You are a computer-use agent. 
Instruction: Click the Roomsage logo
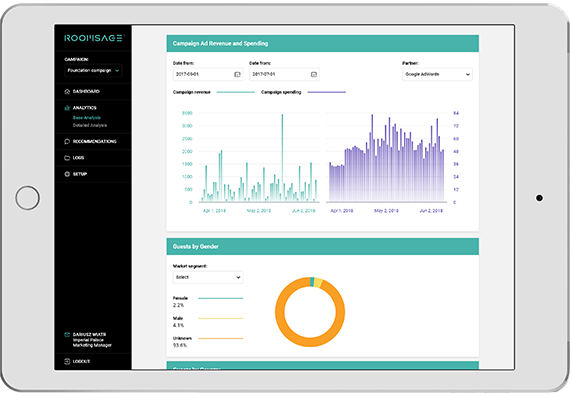click(x=94, y=38)
